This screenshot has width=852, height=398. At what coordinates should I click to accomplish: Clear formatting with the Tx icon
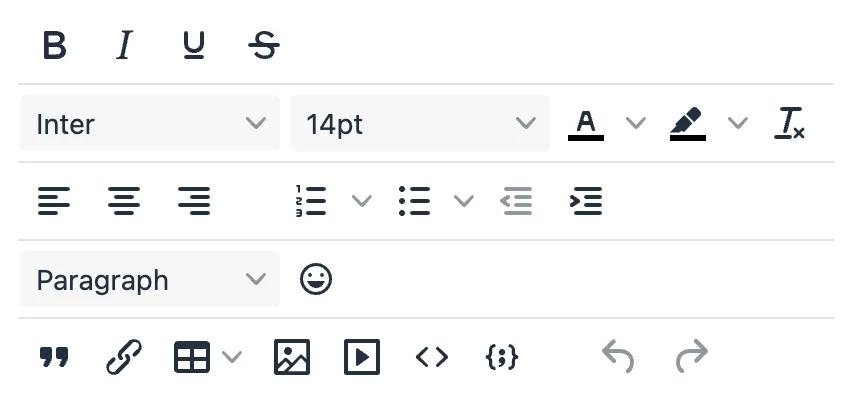[789, 123]
